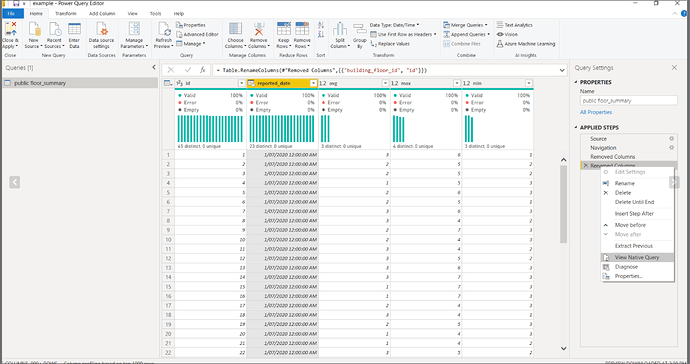Open the File tab
Image resolution: width=690 pixels, height=364 pixels.
click(x=11, y=14)
